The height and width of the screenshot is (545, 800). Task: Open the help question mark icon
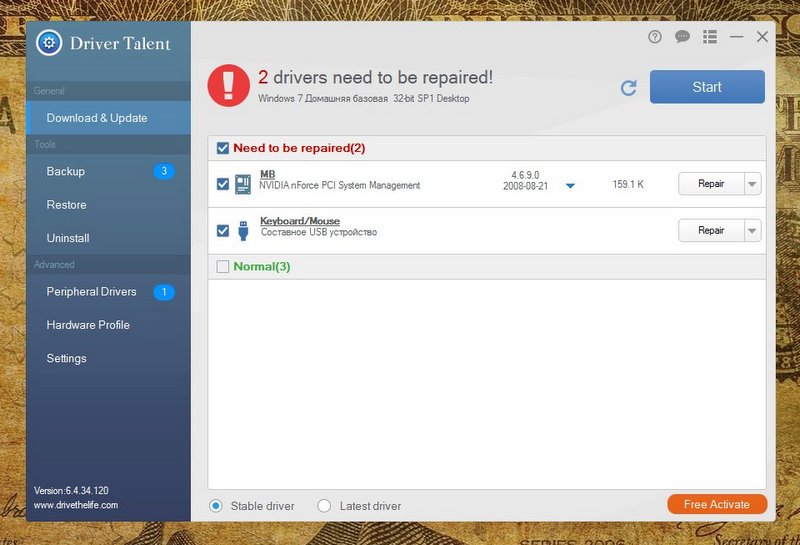pyautogui.click(x=655, y=37)
